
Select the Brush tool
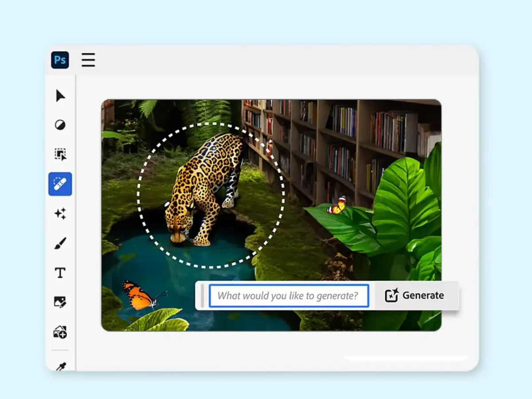pyautogui.click(x=60, y=243)
